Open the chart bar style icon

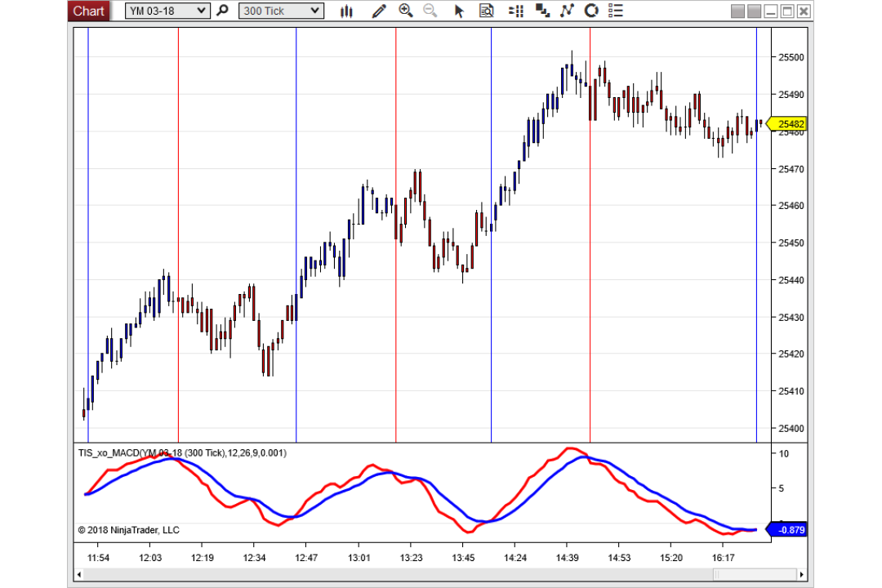[346, 11]
